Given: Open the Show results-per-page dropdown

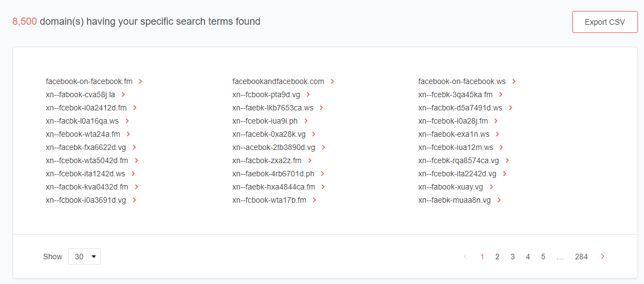Looking at the screenshot, I should point(84,257).
